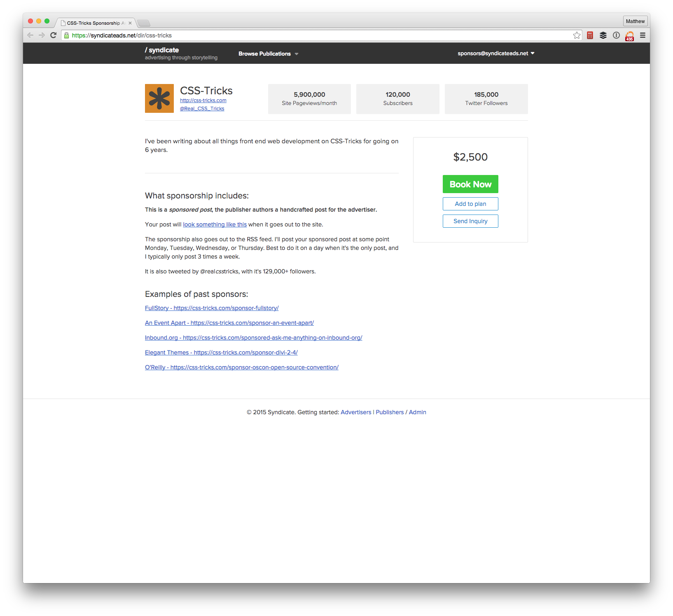The width and height of the screenshot is (673, 616).
Task: Click the 185,000 Twitter Followers stat
Action: click(486, 99)
